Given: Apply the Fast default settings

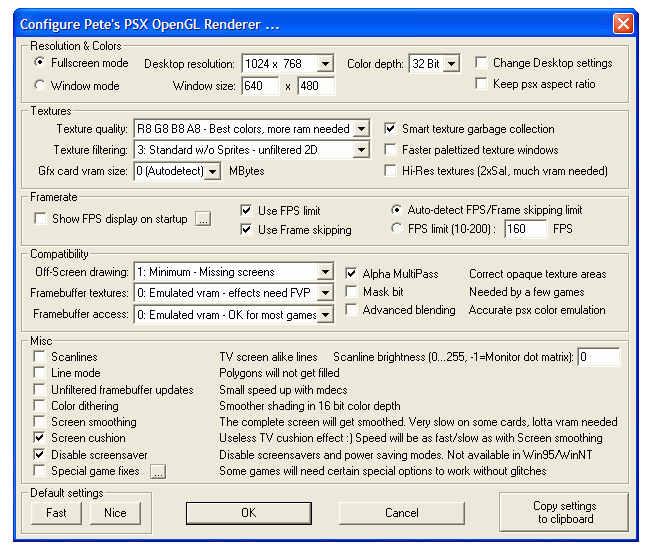Looking at the screenshot, I should pyautogui.click(x=56, y=513).
